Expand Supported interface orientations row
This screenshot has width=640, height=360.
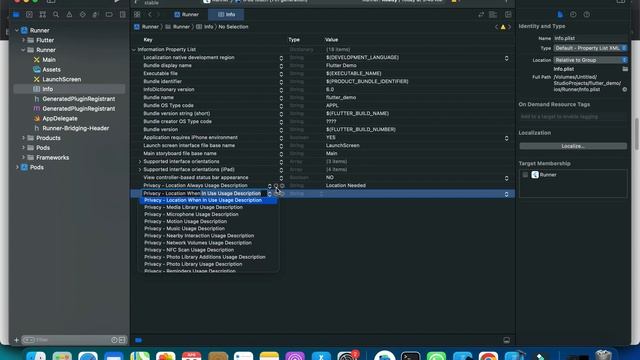coord(140,162)
